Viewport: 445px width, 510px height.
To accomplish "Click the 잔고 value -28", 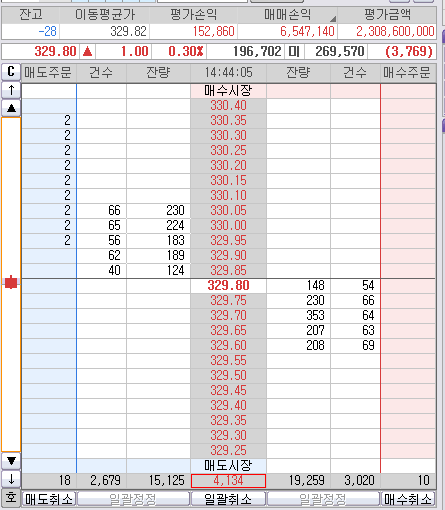I will tap(48, 32).
